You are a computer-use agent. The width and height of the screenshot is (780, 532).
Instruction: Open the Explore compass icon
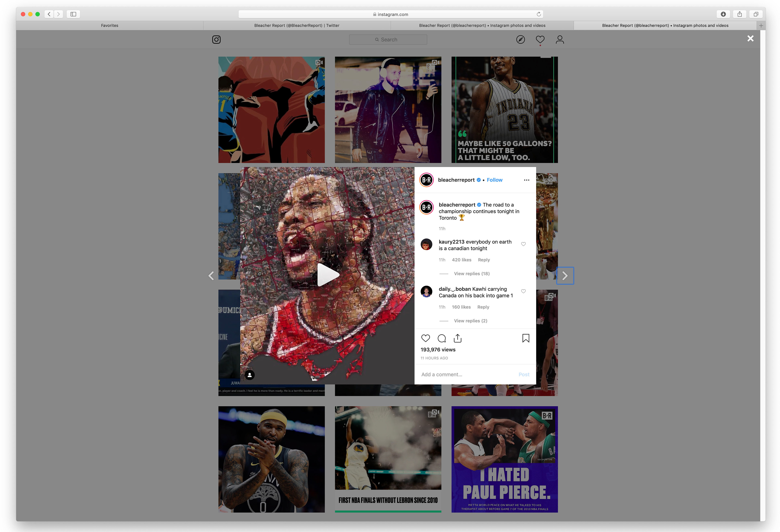coord(521,40)
